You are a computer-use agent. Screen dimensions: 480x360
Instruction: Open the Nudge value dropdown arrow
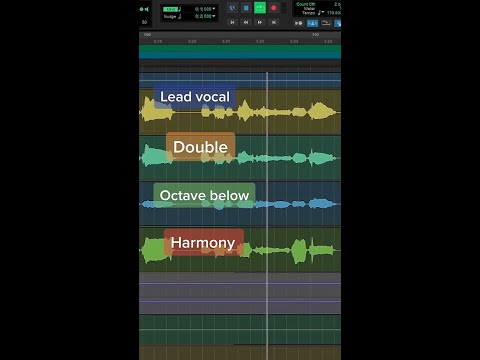pyautogui.click(x=214, y=16)
